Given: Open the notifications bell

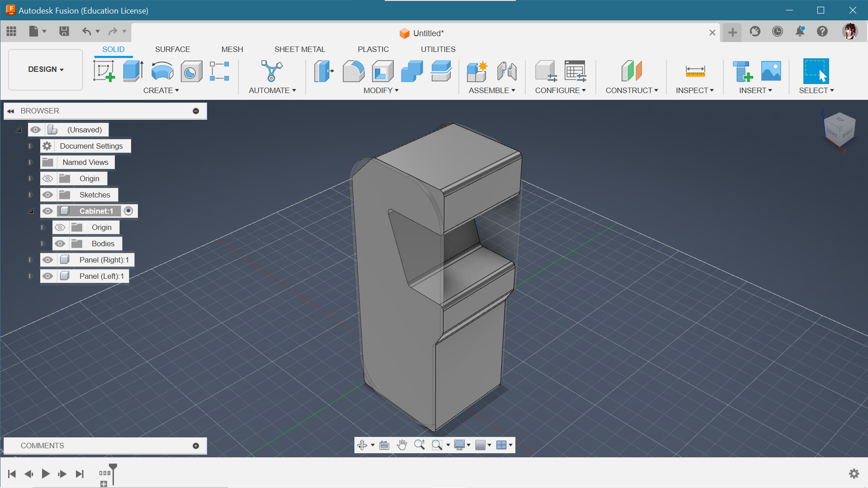Looking at the screenshot, I should 800,31.
